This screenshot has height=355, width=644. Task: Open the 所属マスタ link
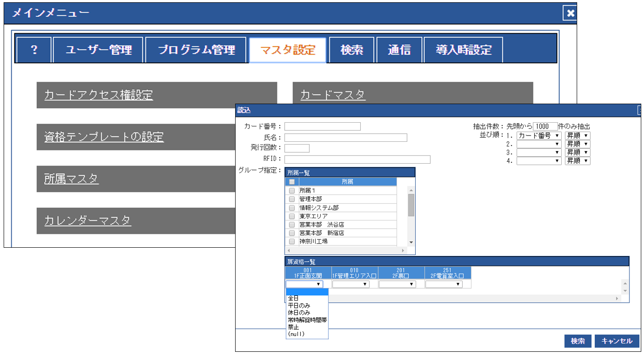[x=71, y=179]
